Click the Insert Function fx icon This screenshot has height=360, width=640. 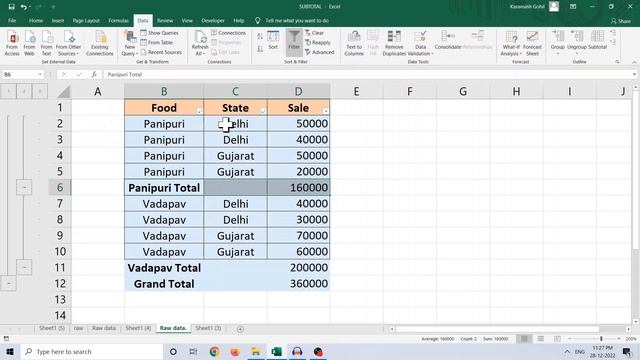click(x=94, y=74)
